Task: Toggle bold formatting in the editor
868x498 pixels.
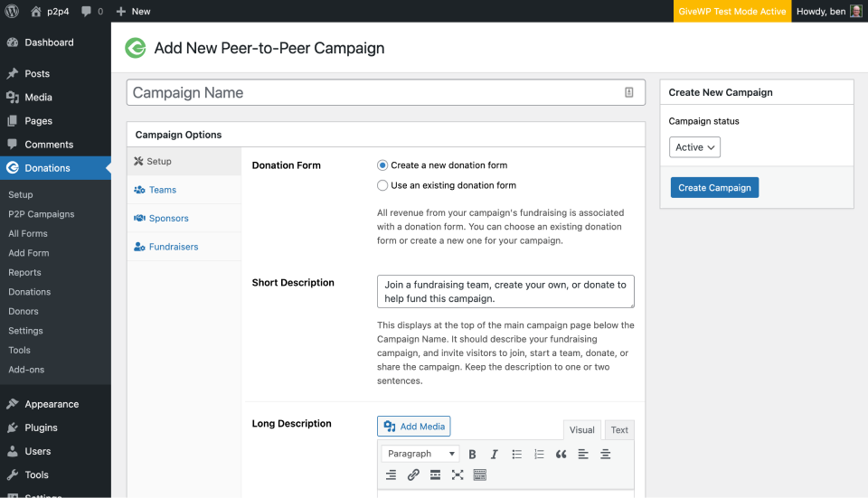Action: [472, 455]
